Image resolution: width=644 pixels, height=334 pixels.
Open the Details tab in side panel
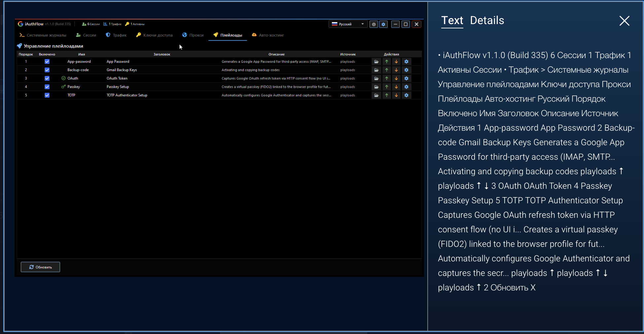(x=487, y=20)
